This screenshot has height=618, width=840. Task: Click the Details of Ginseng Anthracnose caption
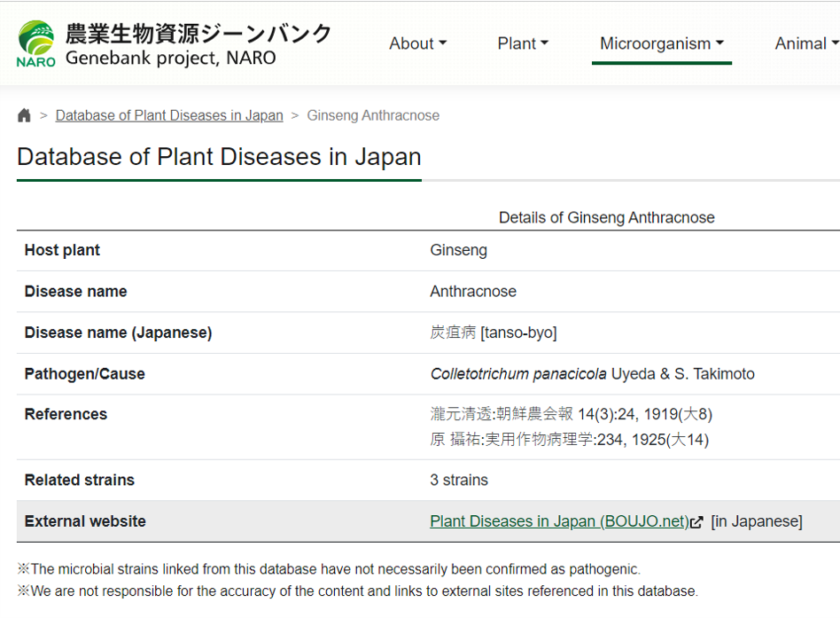pos(606,217)
